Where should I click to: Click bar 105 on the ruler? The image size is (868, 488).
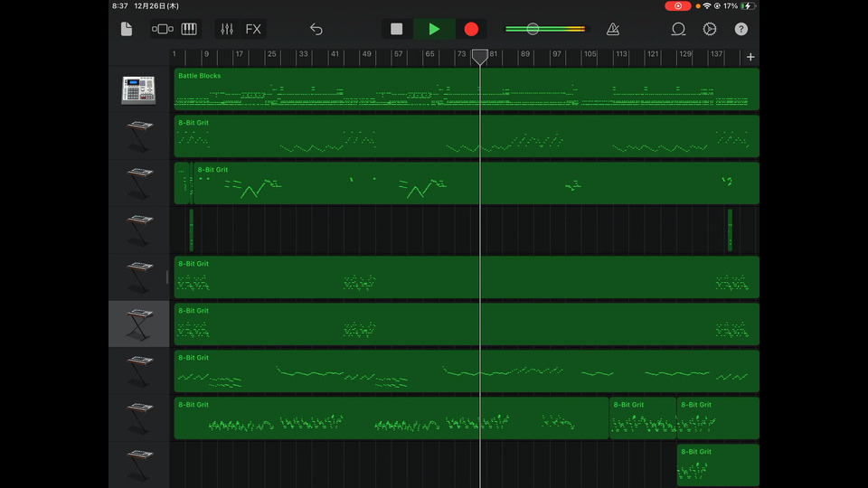click(590, 53)
